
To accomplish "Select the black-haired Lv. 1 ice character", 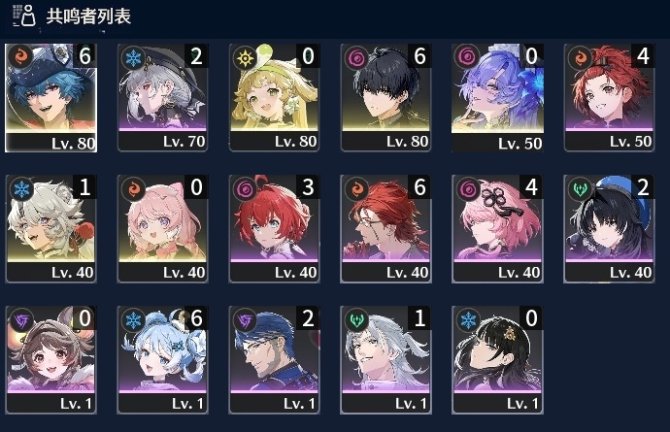I will tap(497, 360).
